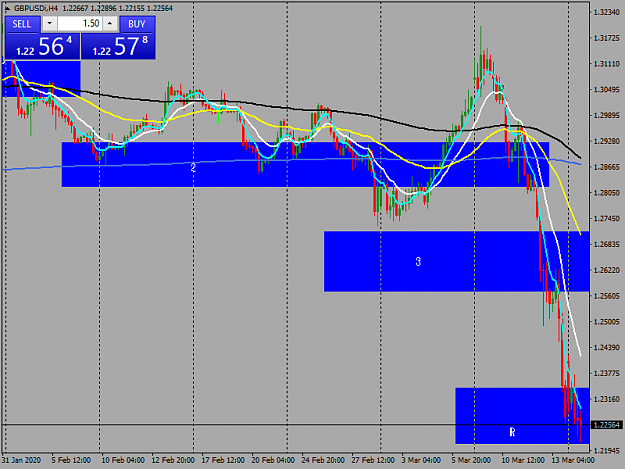Click the buy price tile 1.22 57 8
625x469 pixels.
118,46
